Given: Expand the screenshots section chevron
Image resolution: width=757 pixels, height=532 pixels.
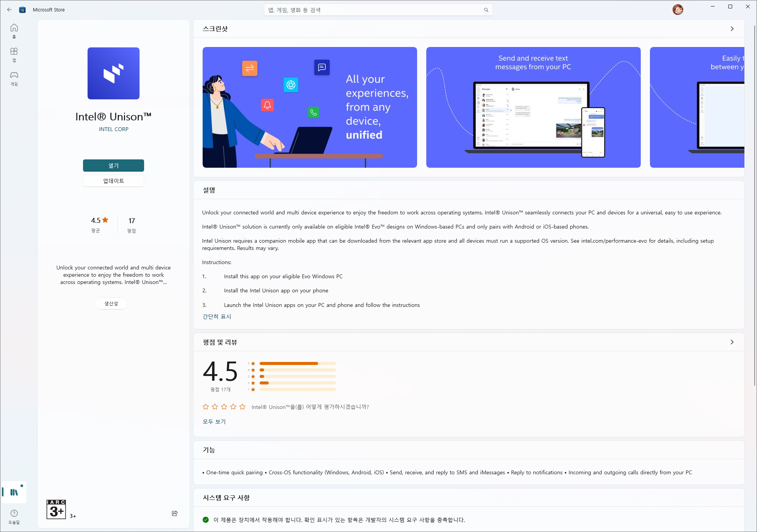Looking at the screenshot, I should click(x=732, y=29).
